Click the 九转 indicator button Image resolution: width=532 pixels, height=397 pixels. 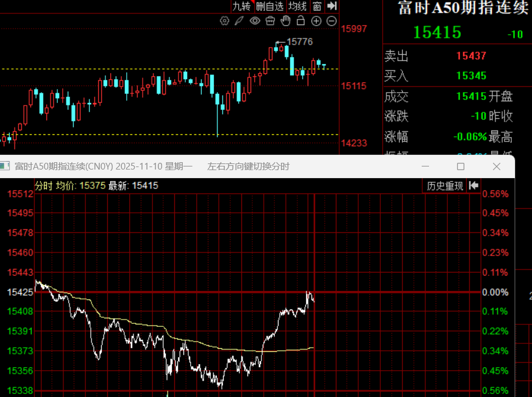pos(241,6)
